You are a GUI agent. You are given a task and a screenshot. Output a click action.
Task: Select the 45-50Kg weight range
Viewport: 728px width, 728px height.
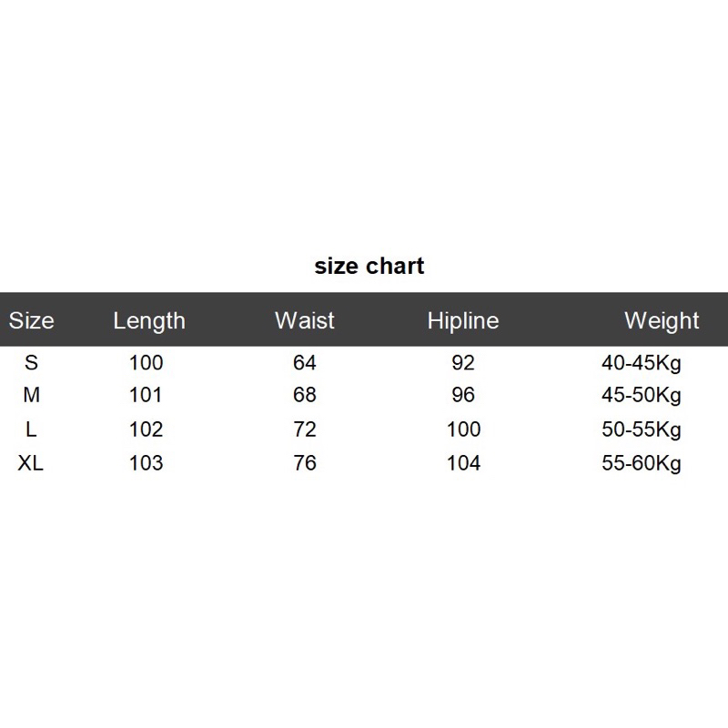[642, 396]
